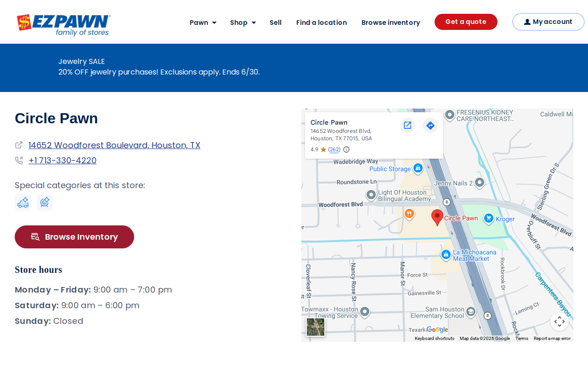The width and height of the screenshot is (588, 368).
Task: Select the Towmaxx Houston Towing Service marker
Action: 365,312
